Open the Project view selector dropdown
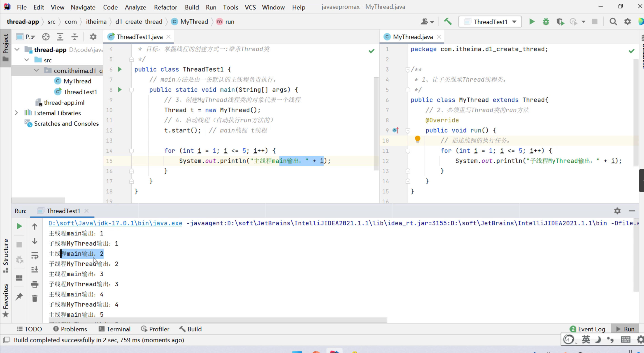The width and height of the screenshot is (644, 353). [x=26, y=37]
